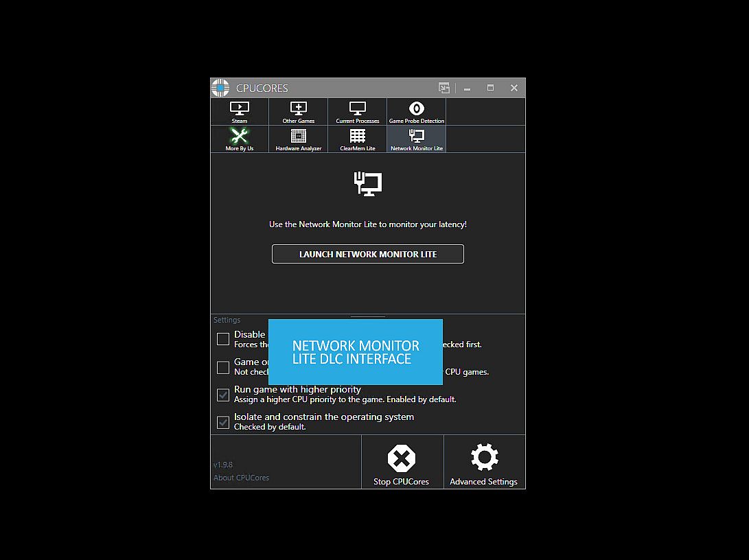Click the v1.9.8 version text

pos(223,465)
